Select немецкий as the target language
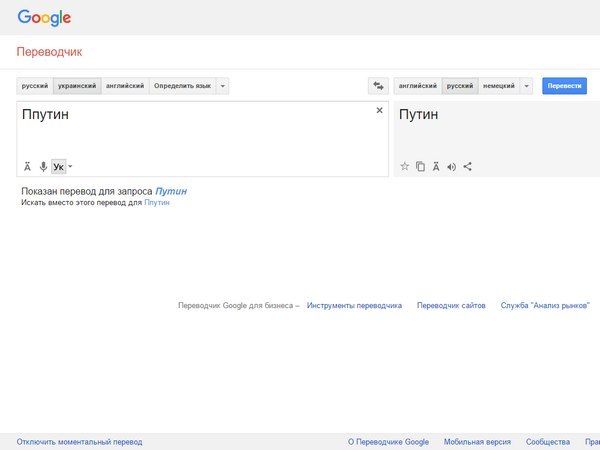The width and height of the screenshot is (600, 450). point(498,86)
